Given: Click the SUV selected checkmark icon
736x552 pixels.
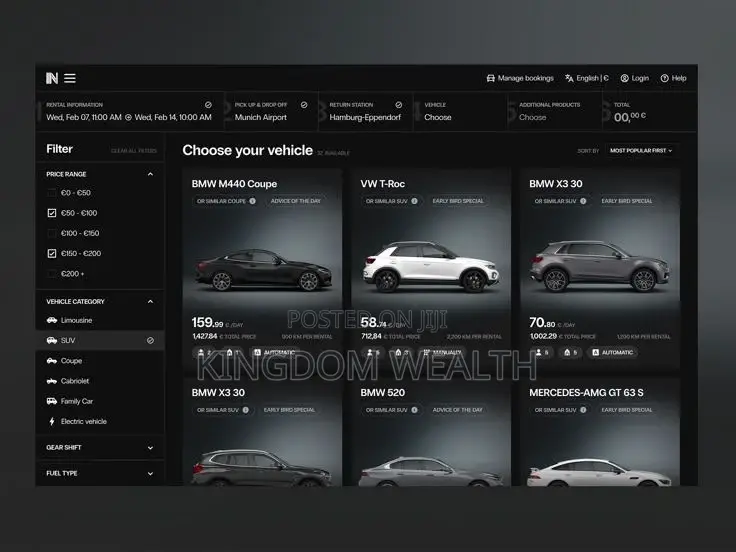Looking at the screenshot, I should (150, 340).
